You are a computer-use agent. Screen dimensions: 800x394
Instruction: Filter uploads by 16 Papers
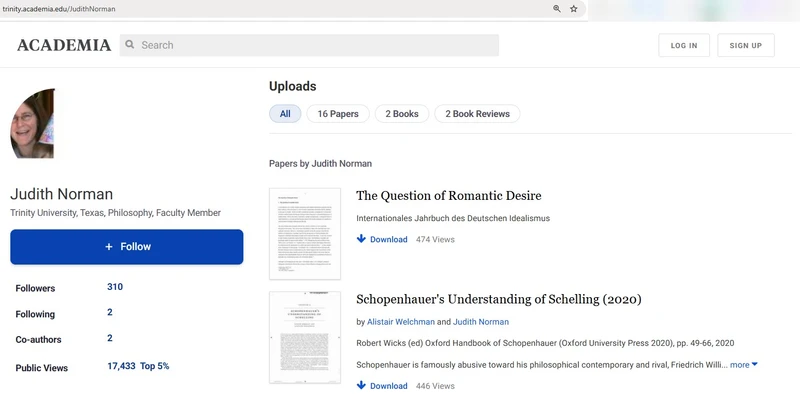click(338, 114)
